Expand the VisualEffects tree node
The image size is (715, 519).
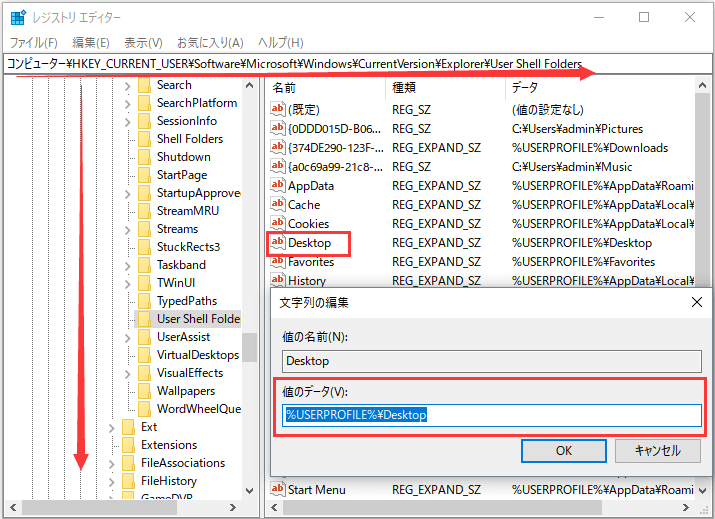coord(127,374)
